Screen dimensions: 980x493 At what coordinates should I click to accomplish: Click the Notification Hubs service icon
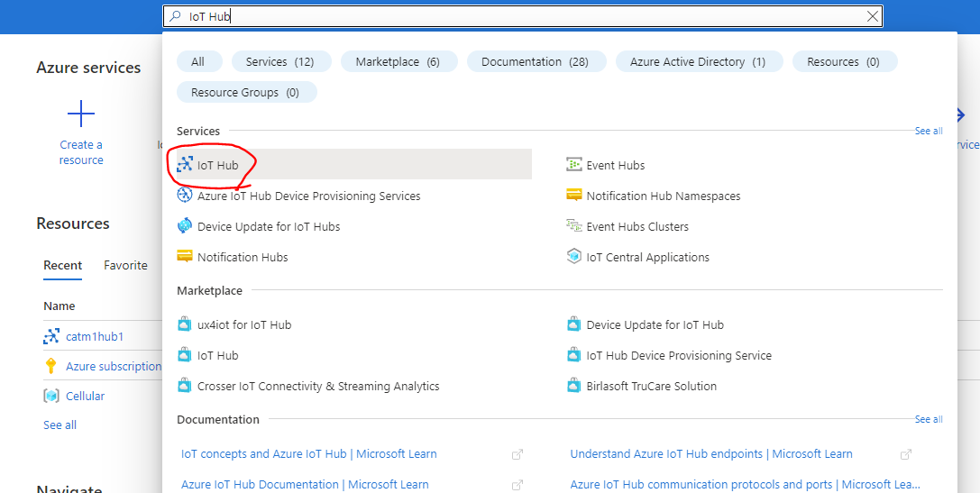[185, 256]
